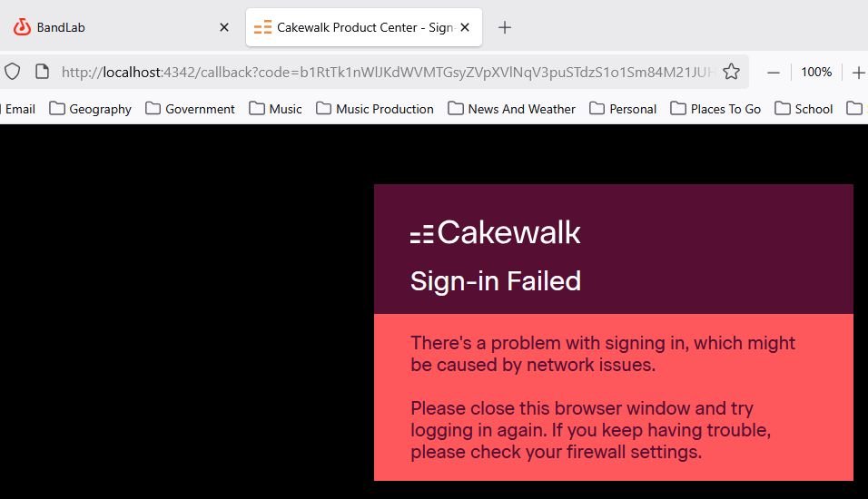Image resolution: width=868 pixels, height=499 pixels.
Task: Click the page info document icon
Action: coord(42,72)
